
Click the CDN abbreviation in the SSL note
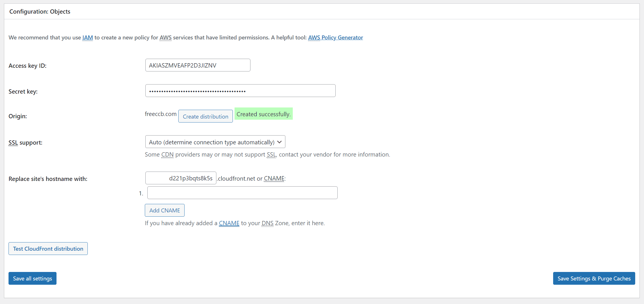tap(167, 155)
